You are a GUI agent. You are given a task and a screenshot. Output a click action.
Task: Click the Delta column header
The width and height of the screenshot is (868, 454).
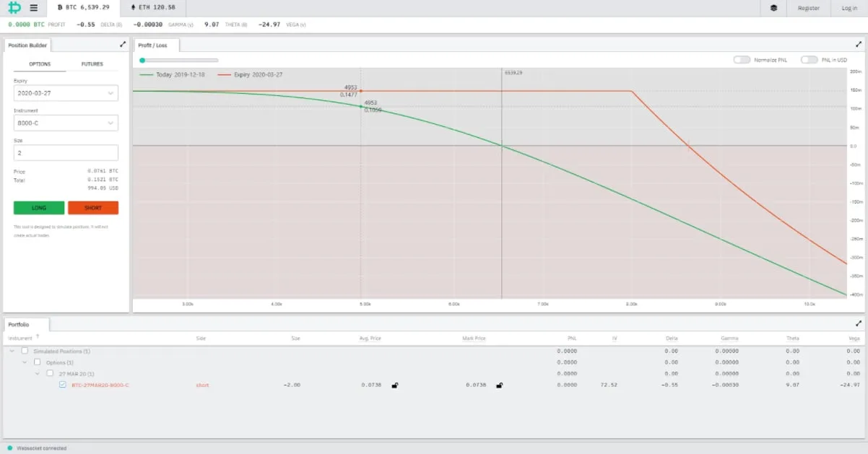tap(672, 338)
